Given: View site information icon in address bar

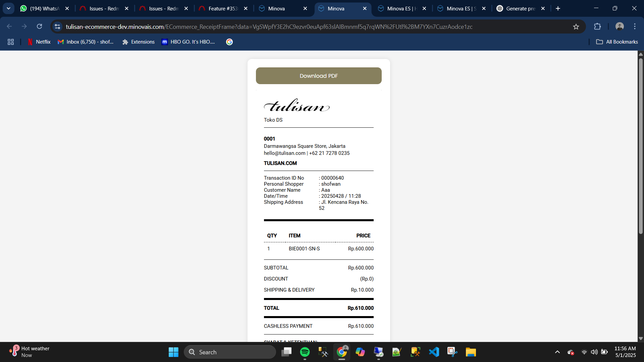Looking at the screenshot, I should tap(57, 26).
